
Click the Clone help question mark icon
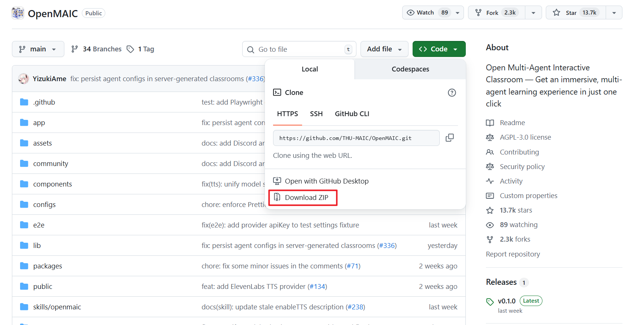click(452, 93)
